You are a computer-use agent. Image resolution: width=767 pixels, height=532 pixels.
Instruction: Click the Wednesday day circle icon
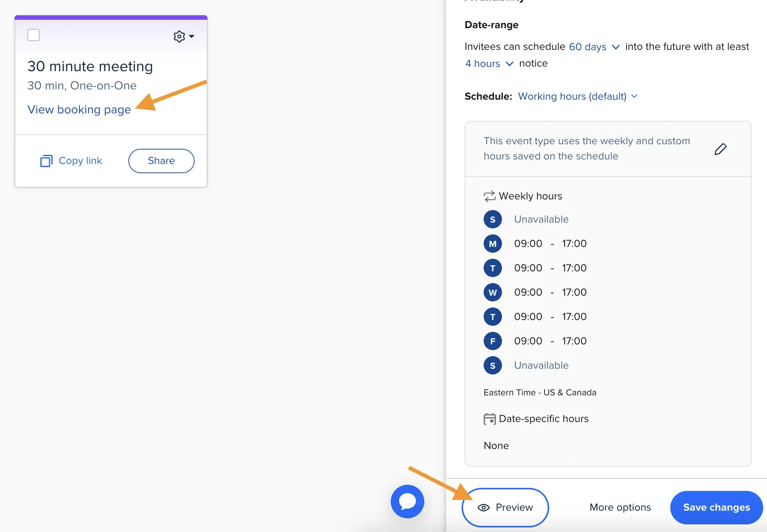coord(492,292)
